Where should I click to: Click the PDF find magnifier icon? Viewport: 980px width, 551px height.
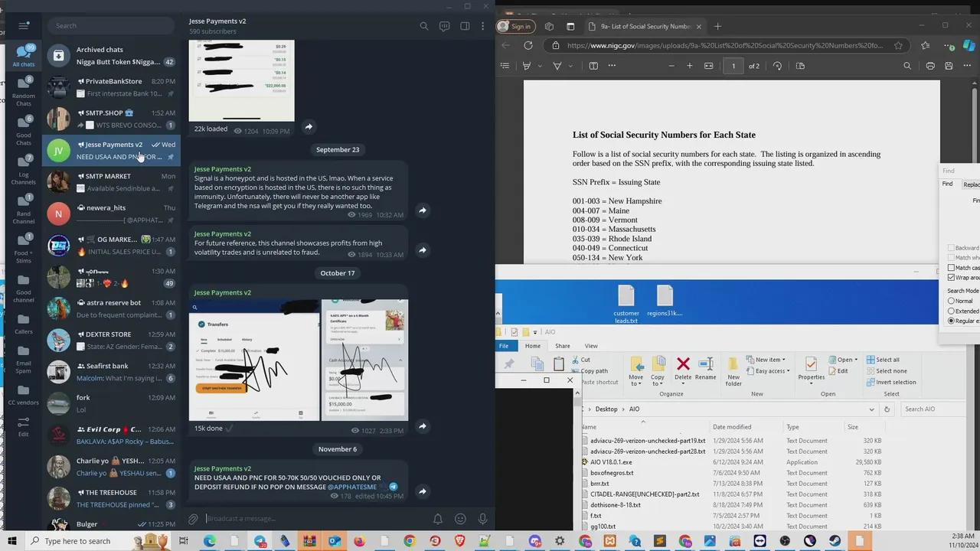pos(907,66)
